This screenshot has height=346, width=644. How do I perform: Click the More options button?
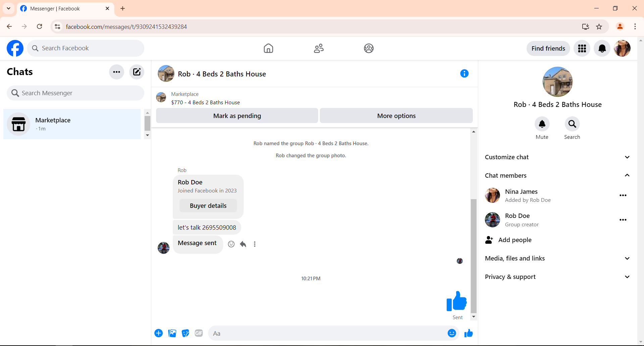tap(396, 116)
